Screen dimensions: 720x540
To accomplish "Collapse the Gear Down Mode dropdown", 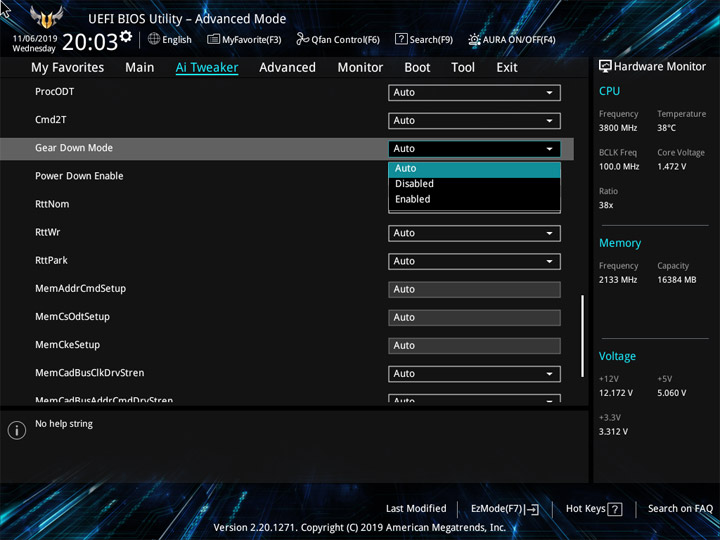I will pos(474,149).
